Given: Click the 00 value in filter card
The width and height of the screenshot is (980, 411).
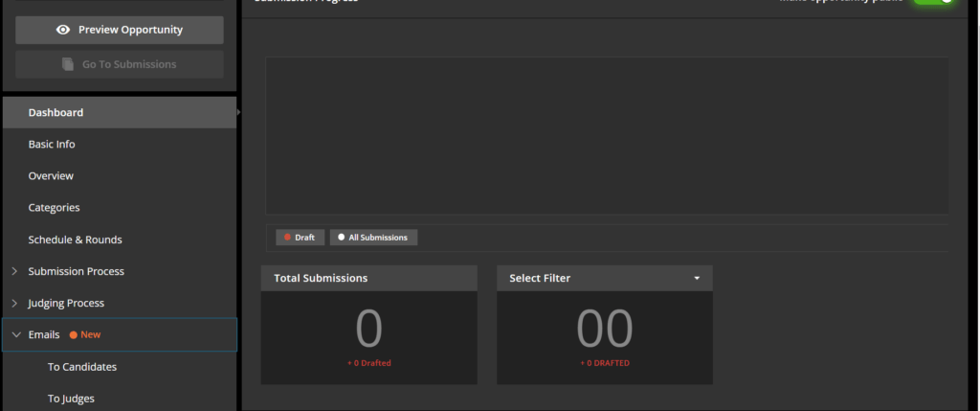Looking at the screenshot, I should (605, 330).
